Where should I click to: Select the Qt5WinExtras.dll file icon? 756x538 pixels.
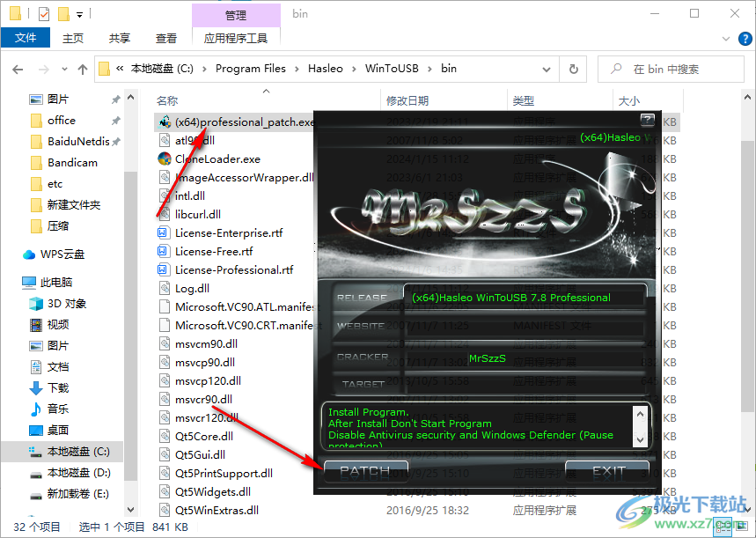coord(165,510)
